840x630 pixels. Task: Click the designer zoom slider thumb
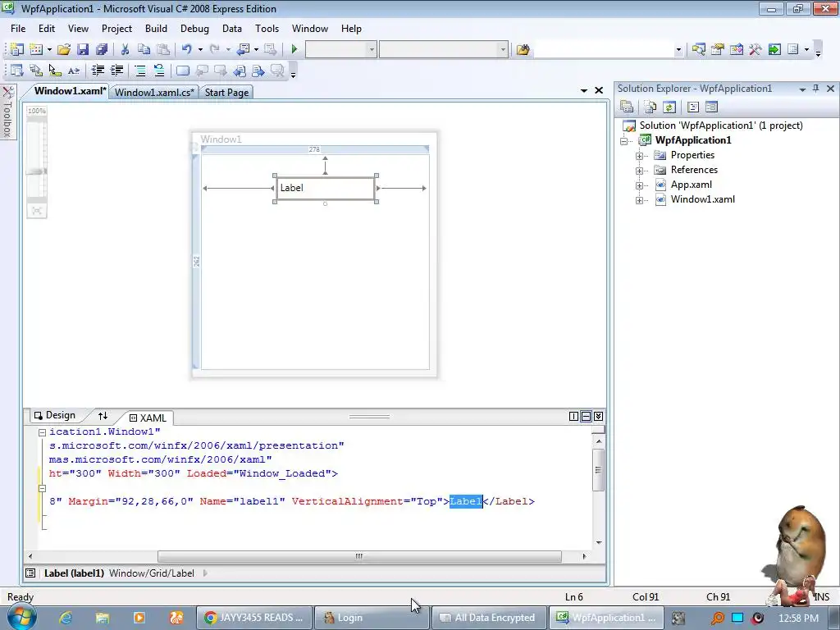[36, 171]
